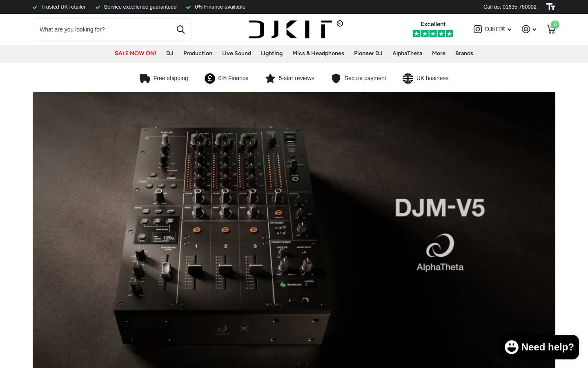
Task: Click the AlphaTheta logo on the banner
Action: pos(440,252)
